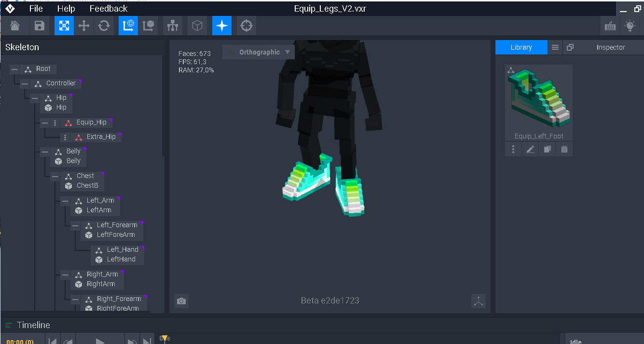Click the viewport screenshot camera icon
The width and height of the screenshot is (644, 344).
(x=181, y=301)
